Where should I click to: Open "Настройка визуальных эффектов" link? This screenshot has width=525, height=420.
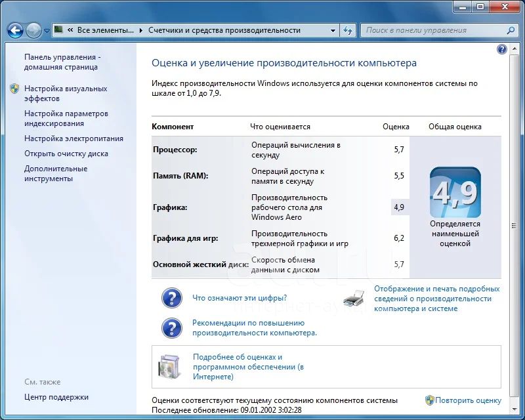click(65, 93)
